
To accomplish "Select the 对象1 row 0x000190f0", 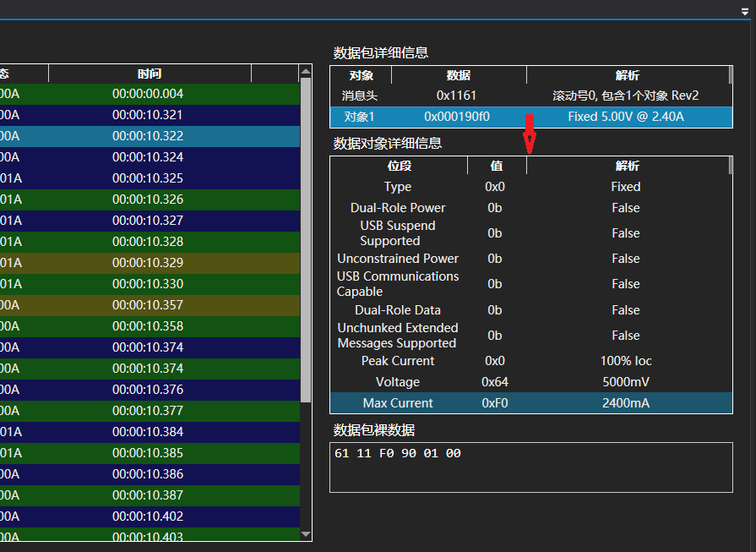I will click(531, 117).
